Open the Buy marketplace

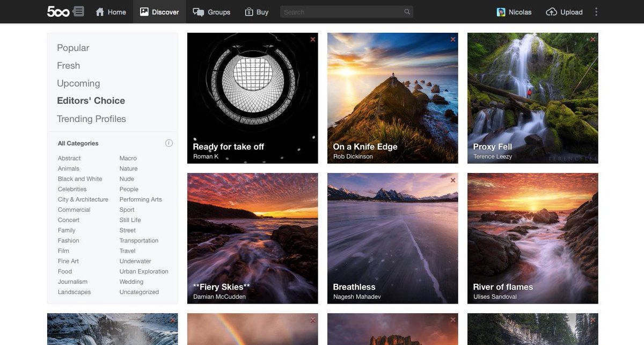click(x=257, y=12)
